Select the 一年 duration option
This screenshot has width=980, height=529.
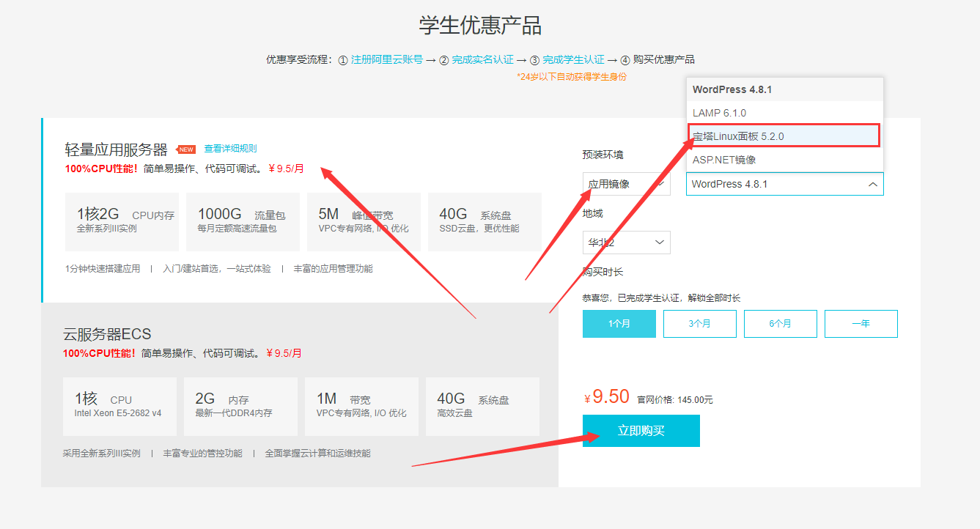[861, 324]
